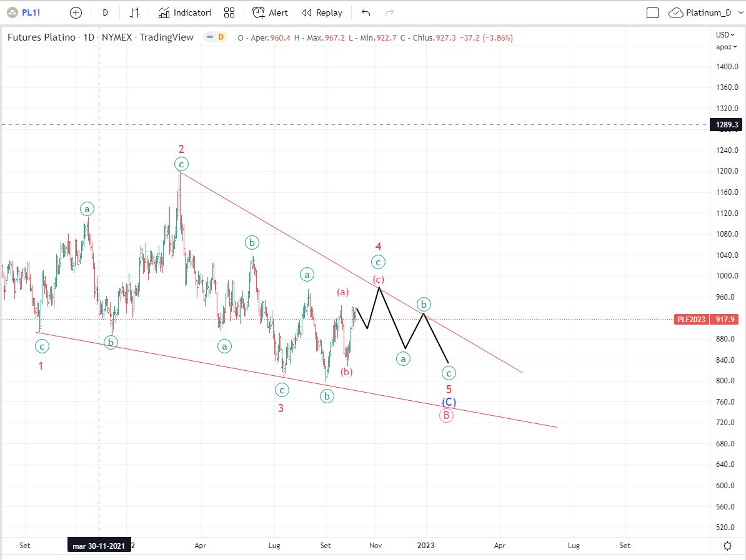Open the PL1! symbol search

tap(24, 13)
